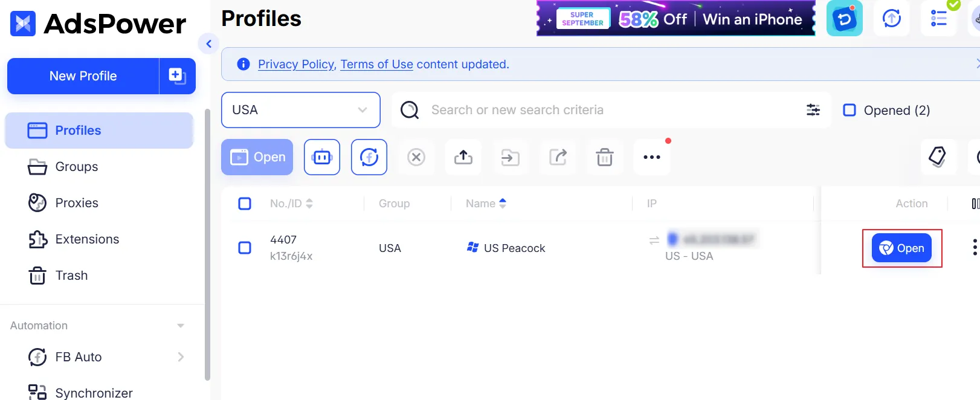
Task: Open Proxies in the sidebar
Action: click(x=99, y=203)
